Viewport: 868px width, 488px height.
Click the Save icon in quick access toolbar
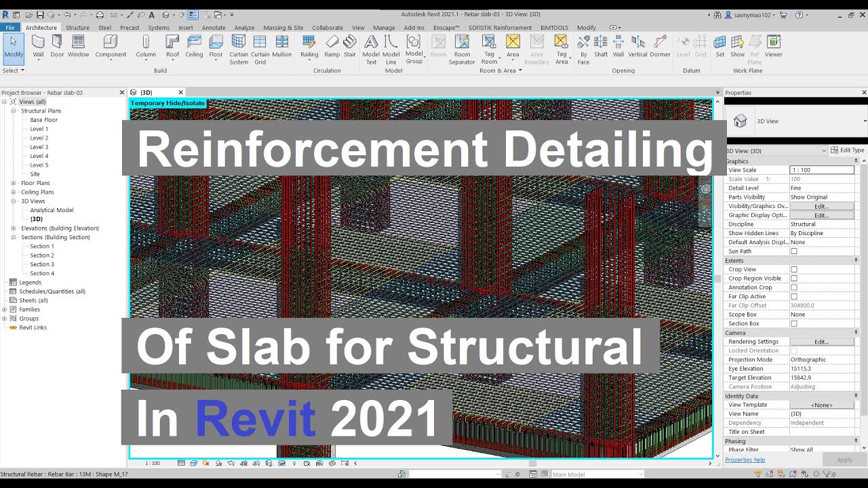[x=40, y=14]
